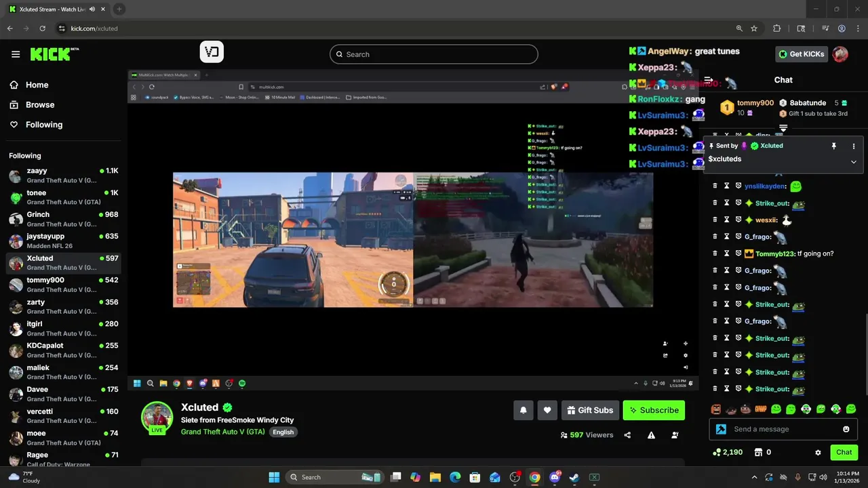Open jaystayupp channel in Following list
Screen dimensions: 868x488
(x=64, y=241)
